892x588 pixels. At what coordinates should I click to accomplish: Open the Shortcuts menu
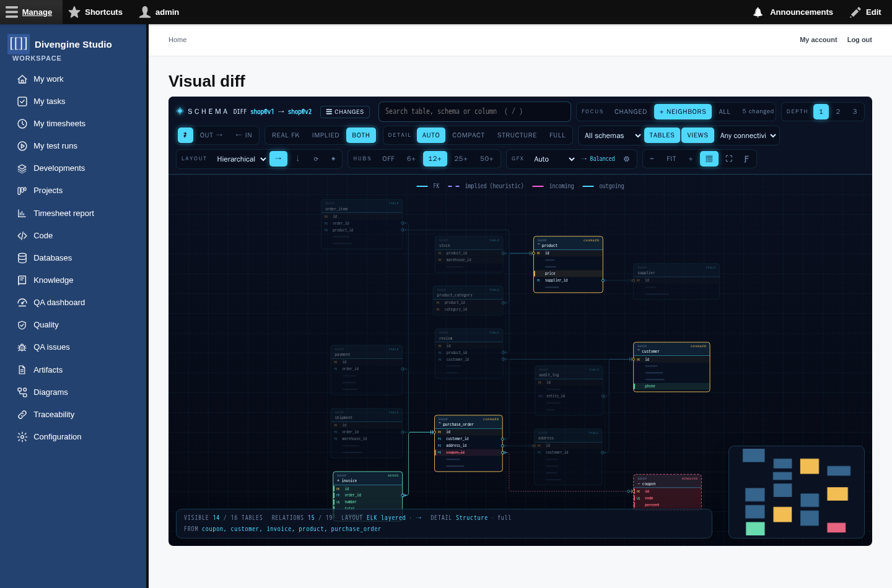[95, 12]
